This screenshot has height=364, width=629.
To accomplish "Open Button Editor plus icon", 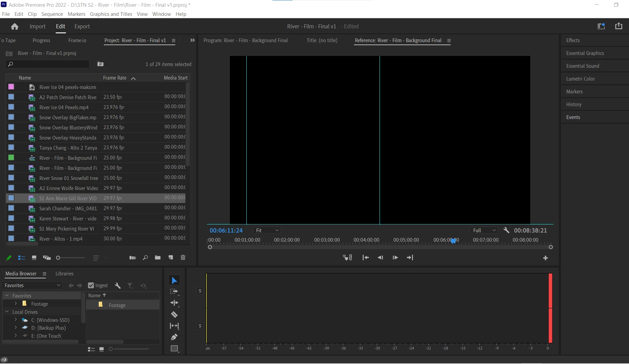I will click(545, 258).
